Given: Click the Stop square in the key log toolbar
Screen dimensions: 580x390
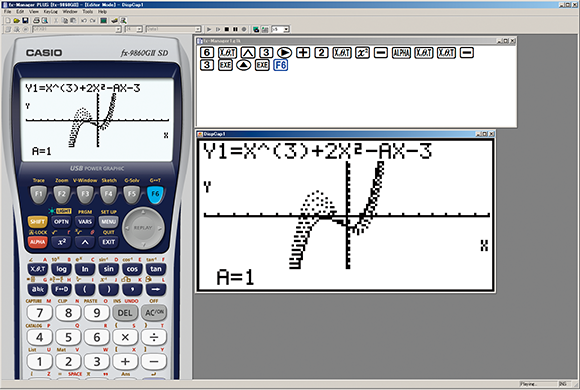Looking at the screenshot, I should click(227, 29).
